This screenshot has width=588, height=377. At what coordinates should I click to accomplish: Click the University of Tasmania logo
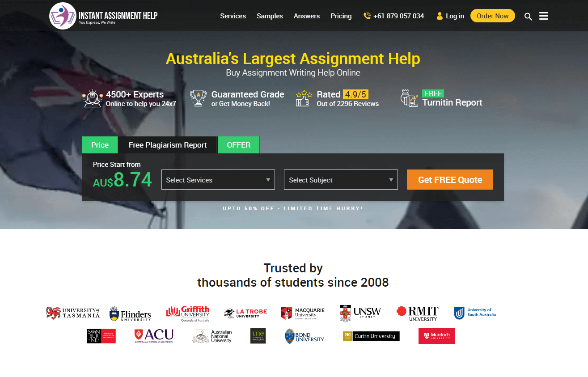point(73,313)
